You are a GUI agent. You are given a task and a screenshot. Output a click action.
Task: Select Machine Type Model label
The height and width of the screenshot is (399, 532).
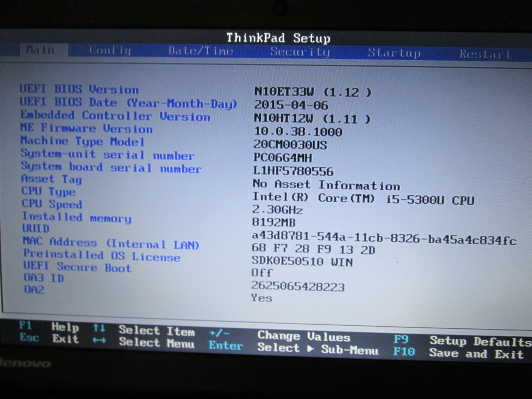pos(83,141)
